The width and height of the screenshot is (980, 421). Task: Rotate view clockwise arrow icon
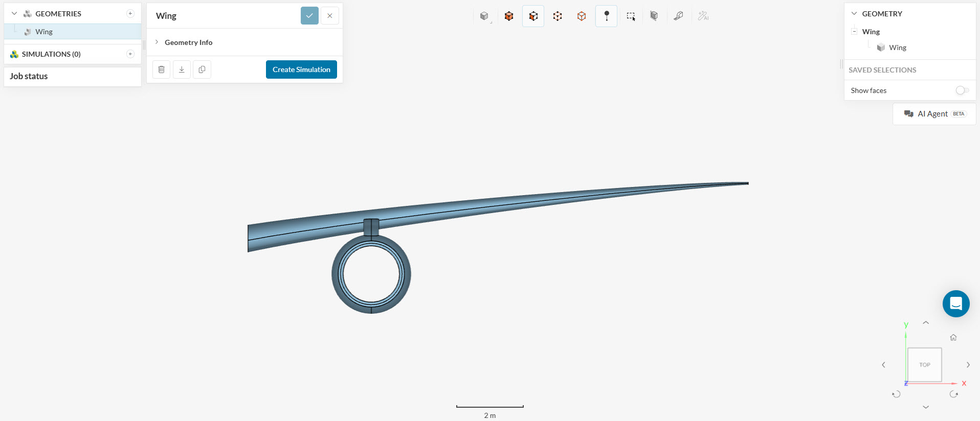pos(953,394)
